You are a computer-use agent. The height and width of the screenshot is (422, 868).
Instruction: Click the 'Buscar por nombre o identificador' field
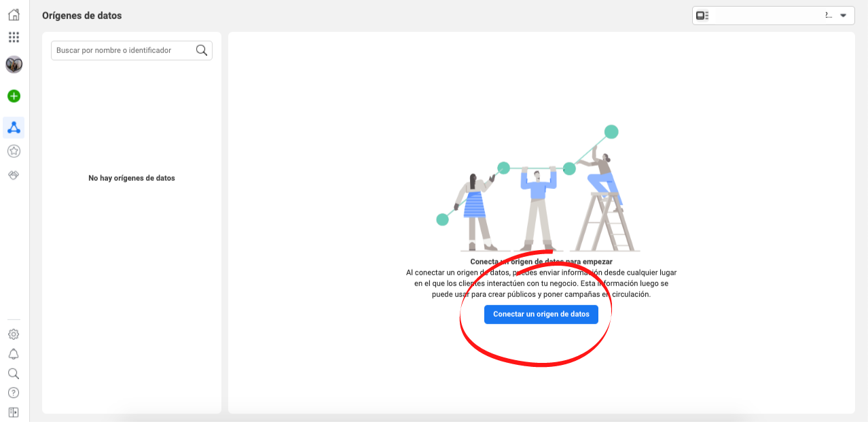point(122,50)
